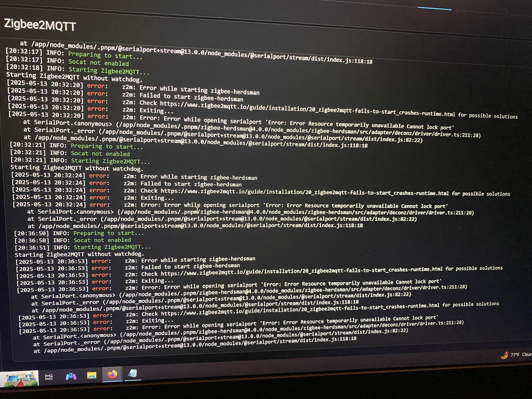Image resolution: width=532 pixels, height=399 pixels.
Task: Click the 20:32:20 'Error while starting zigbee-herdsman' line
Action: 133,88
